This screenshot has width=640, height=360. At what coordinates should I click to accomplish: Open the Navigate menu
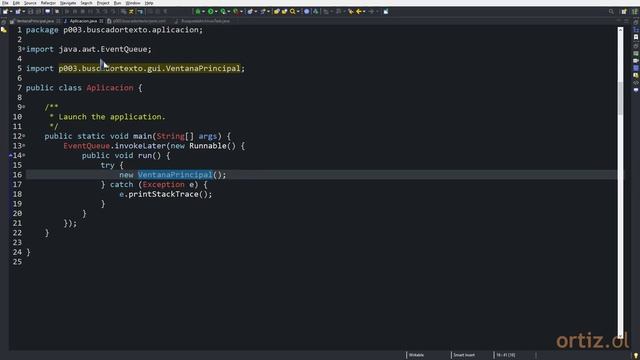click(68, 3)
